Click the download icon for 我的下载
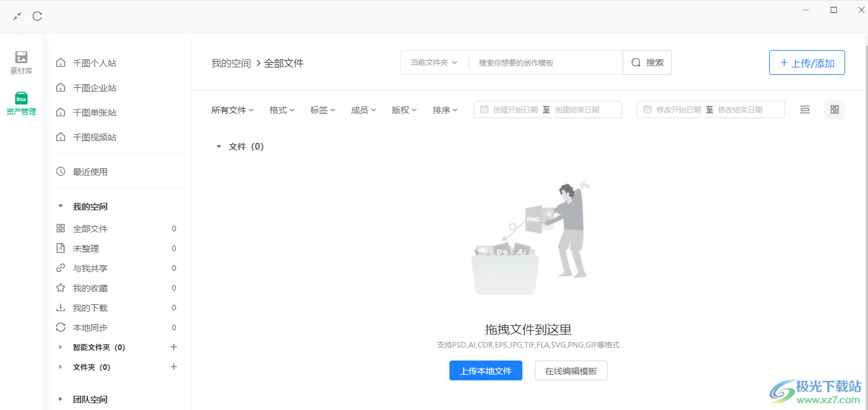The image size is (868, 410). pos(61,307)
